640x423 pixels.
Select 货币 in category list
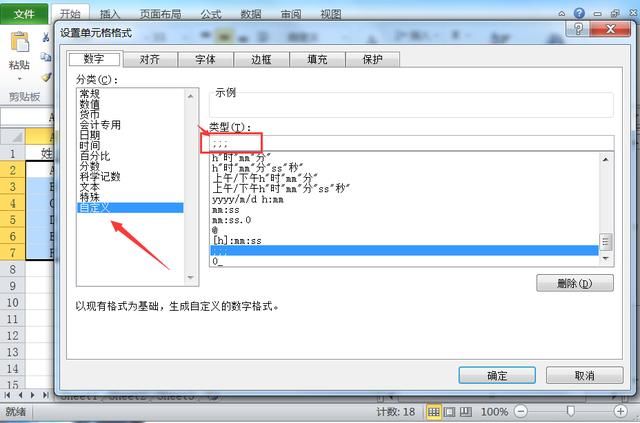131,114
